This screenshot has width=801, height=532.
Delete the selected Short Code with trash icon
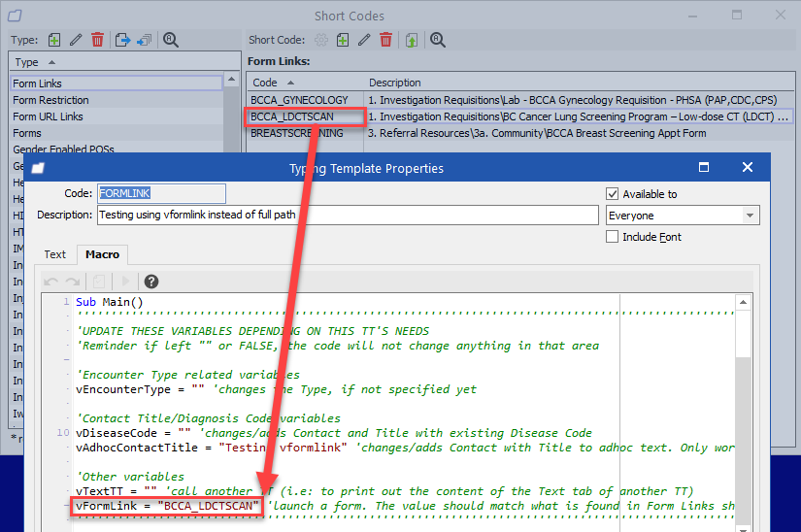click(385, 40)
